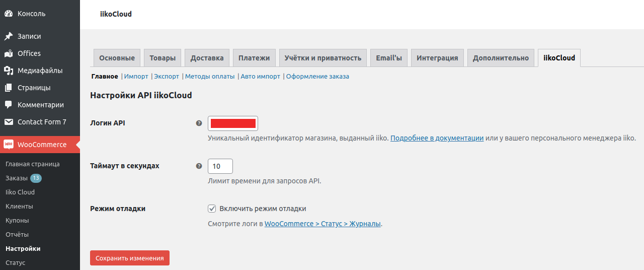Go to the Экспорт subsection
644x270 pixels.
point(167,77)
